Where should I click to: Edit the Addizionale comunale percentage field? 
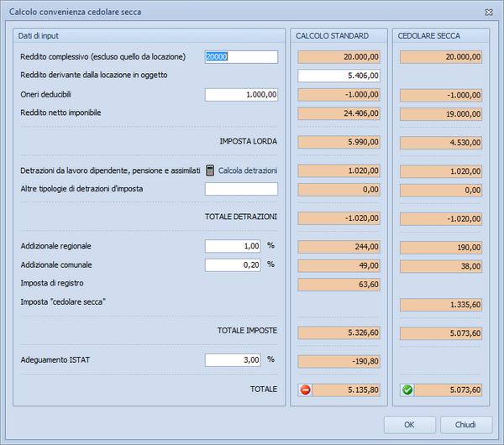tap(233, 265)
